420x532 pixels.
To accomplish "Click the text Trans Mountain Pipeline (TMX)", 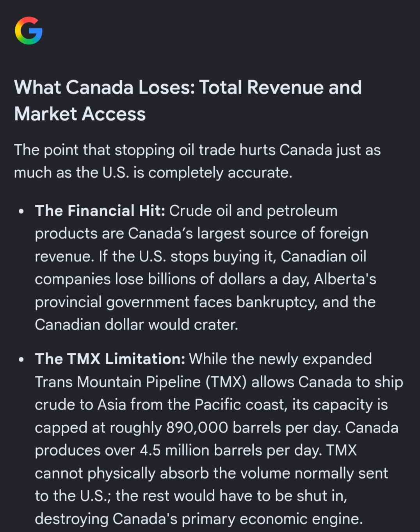I will coord(141,382).
